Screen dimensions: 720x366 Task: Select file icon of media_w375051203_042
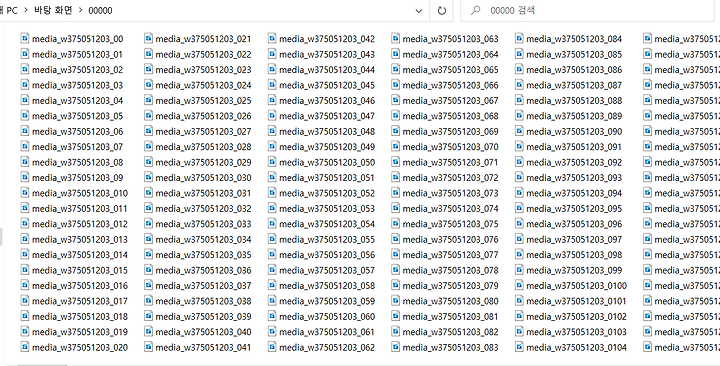272,39
